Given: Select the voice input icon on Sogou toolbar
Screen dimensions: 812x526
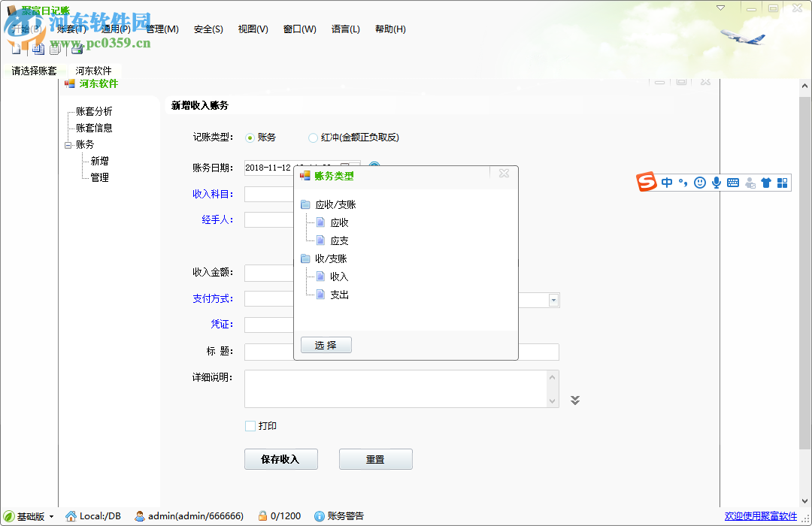Looking at the screenshot, I should (716, 182).
